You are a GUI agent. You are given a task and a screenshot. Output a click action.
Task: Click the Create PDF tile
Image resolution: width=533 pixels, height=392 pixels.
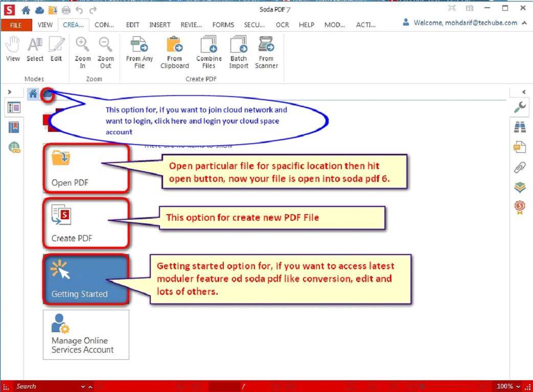pyautogui.click(x=86, y=223)
